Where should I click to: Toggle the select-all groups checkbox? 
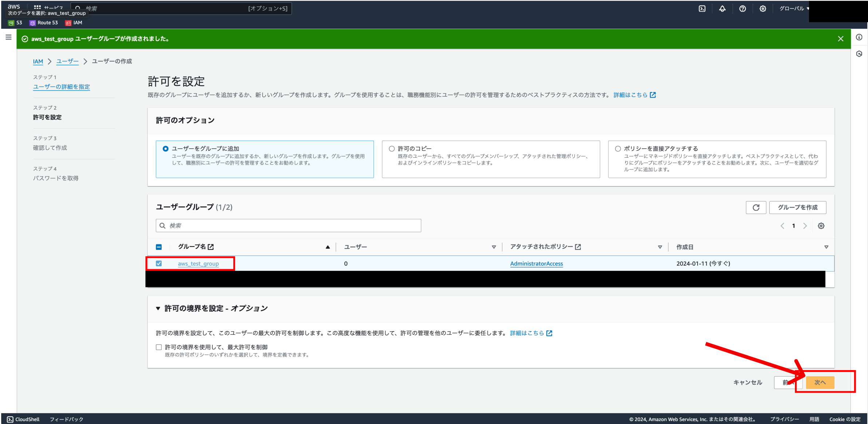[159, 247]
